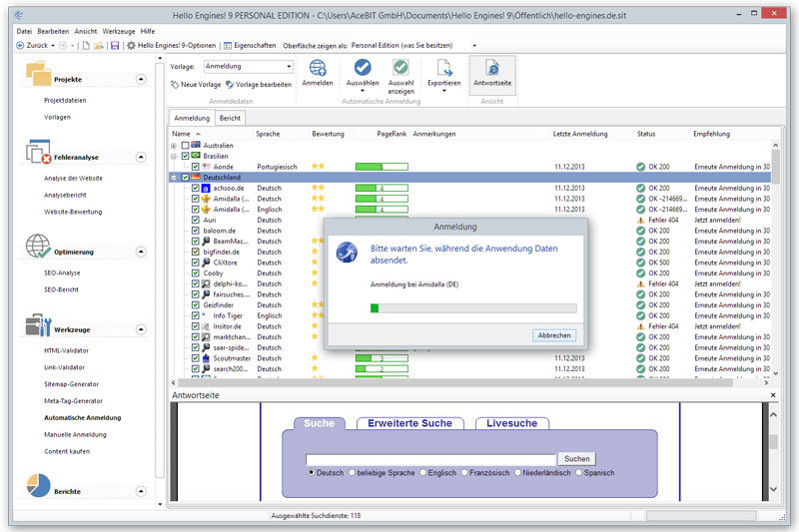Viewport: 799px width, 532px height.
Task: Open the Datei menu
Action: pos(24,31)
